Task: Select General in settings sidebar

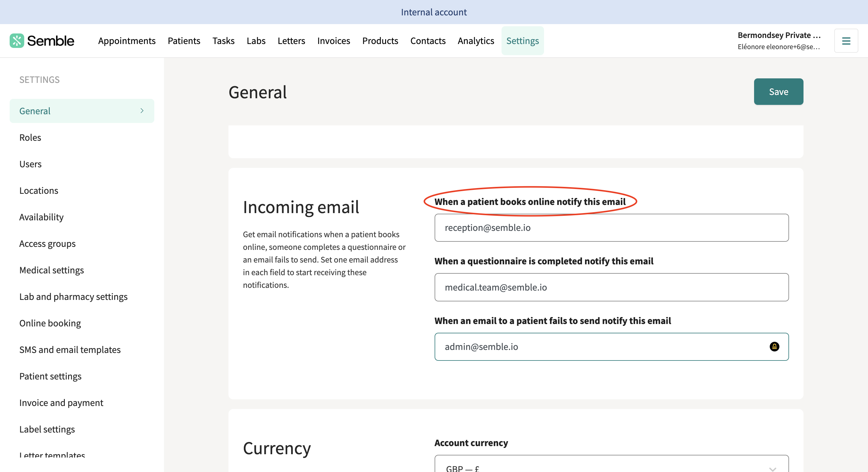Action: pos(82,111)
